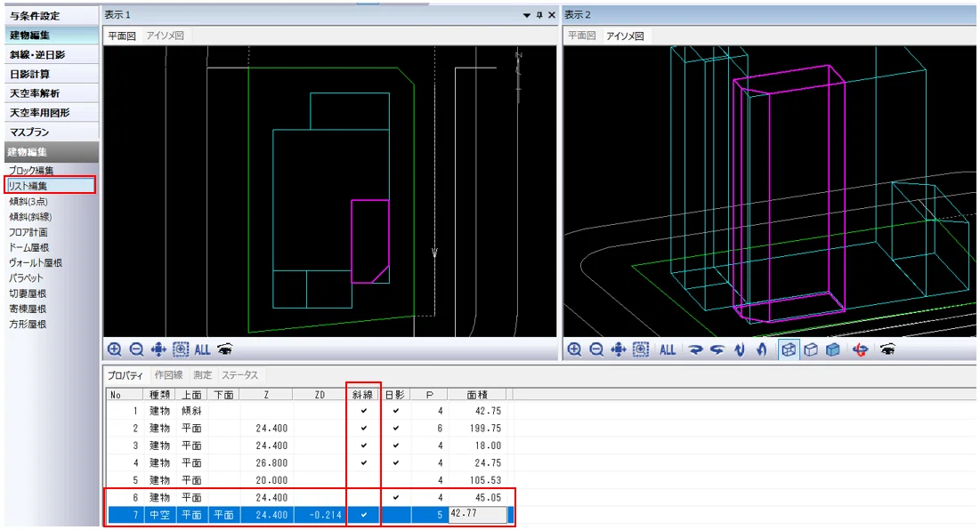Open 天空率解析 in the sidebar

pos(52,93)
